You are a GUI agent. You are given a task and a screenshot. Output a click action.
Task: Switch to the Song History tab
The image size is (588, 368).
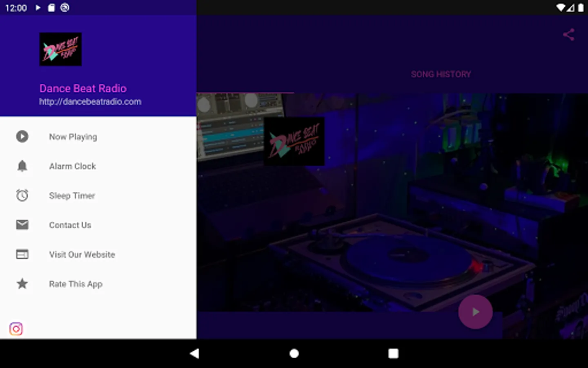441,74
